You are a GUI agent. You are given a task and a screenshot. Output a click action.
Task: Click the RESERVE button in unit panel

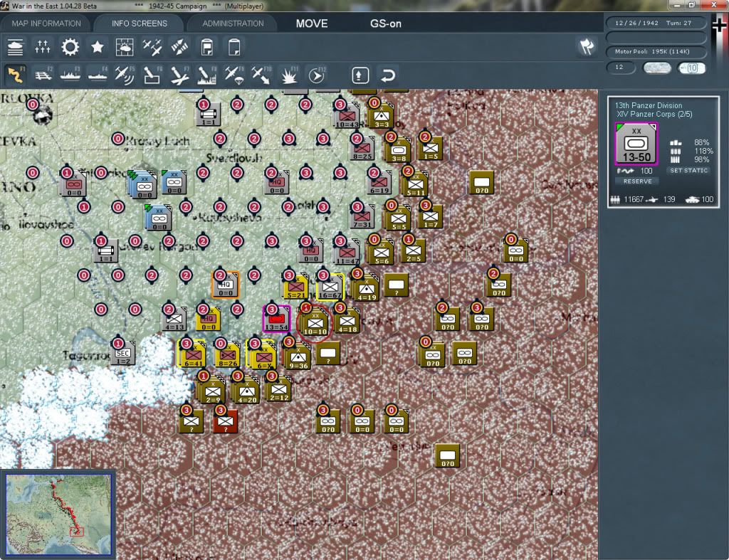(637, 181)
